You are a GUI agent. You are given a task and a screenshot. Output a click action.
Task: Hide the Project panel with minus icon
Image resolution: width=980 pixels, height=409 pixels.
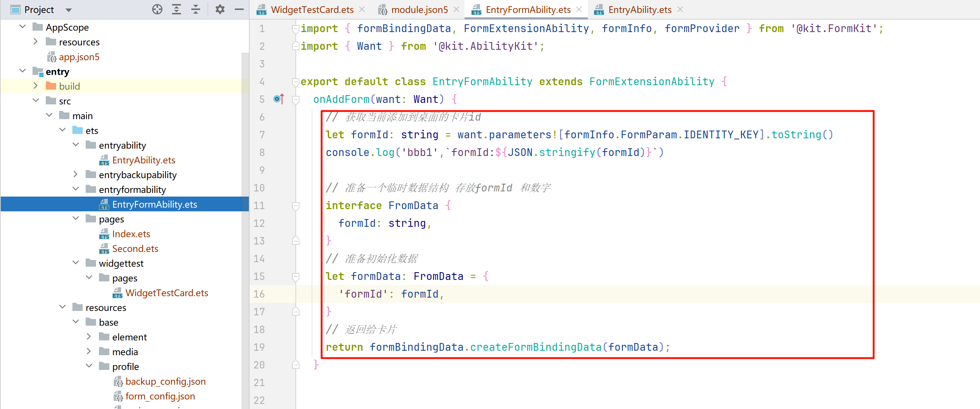[x=239, y=10]
